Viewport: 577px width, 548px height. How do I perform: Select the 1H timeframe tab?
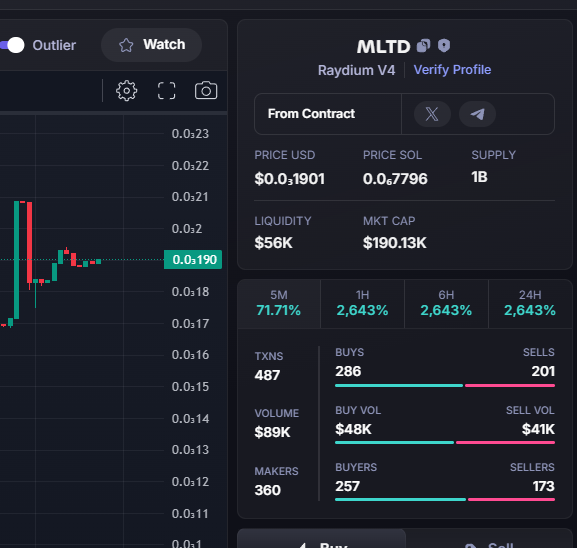(362, 304)
